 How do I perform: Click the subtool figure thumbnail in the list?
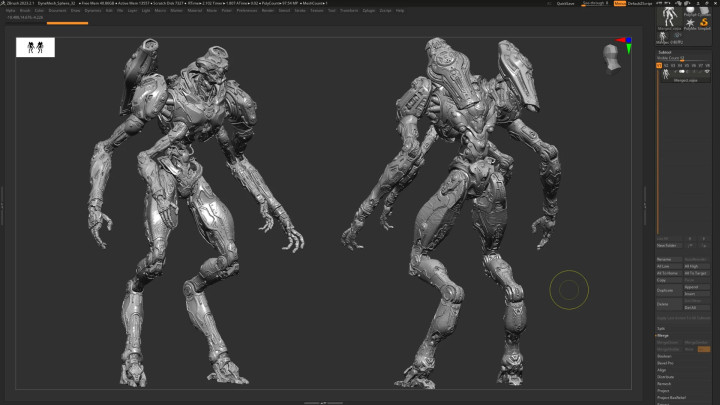pos(663,72)
